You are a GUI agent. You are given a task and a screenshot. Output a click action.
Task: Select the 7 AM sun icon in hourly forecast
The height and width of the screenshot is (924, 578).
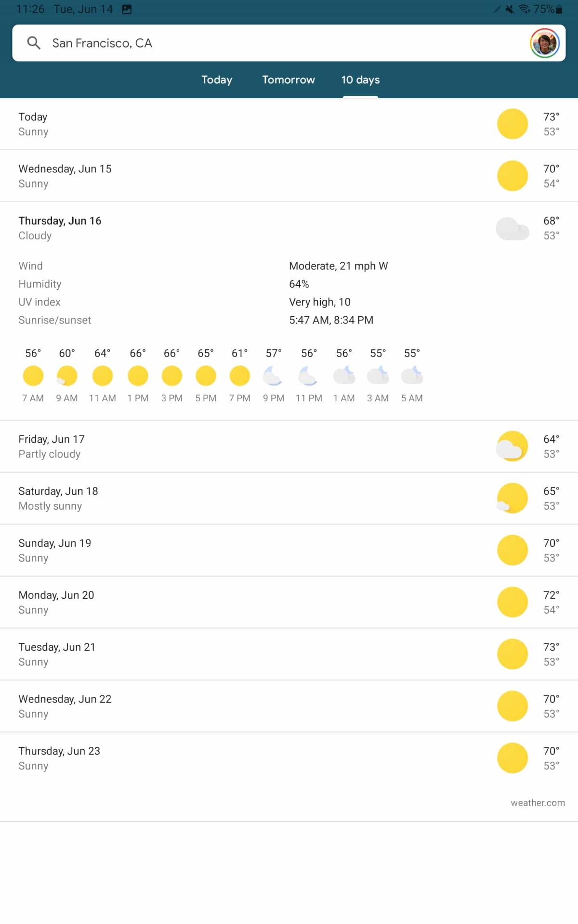(33, 375)
